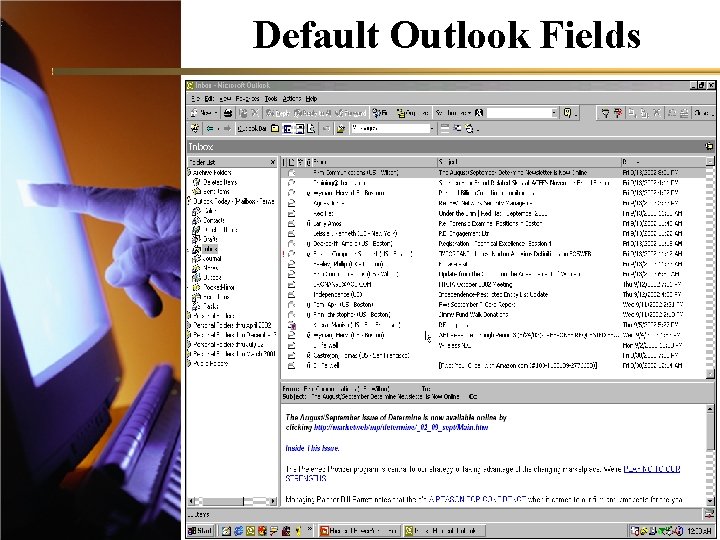Open the Address Book icon

(479, 113)
